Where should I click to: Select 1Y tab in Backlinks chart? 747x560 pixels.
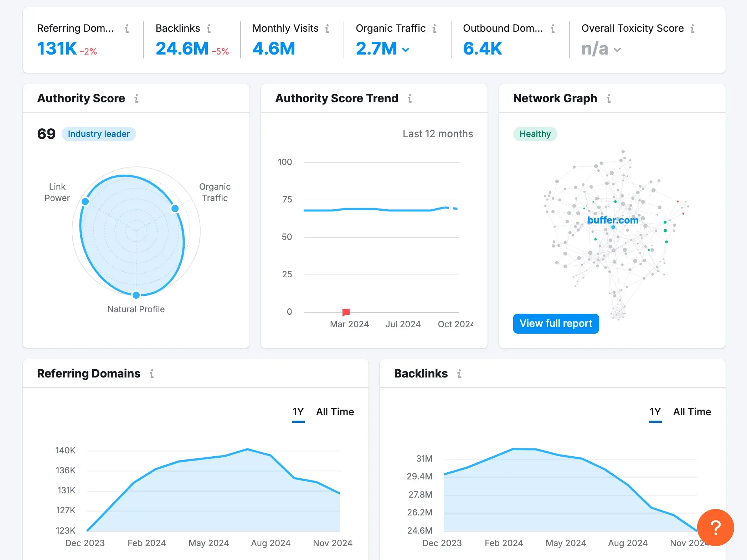tap(655, 412)
